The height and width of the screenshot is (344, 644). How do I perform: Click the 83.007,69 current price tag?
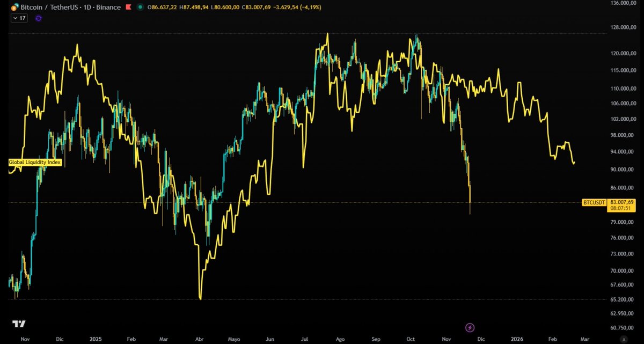623,202
